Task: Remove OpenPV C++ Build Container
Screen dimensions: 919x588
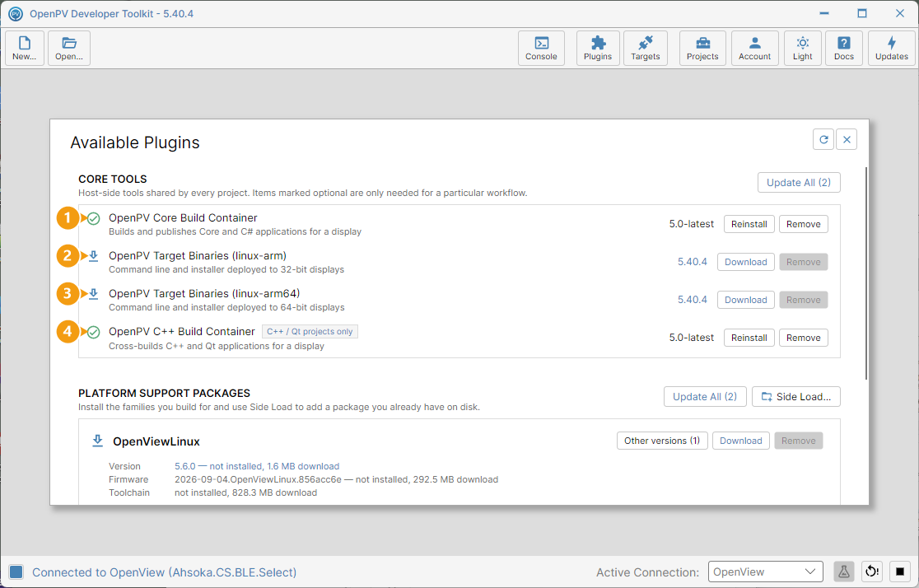Action: click(x=804, y=338)
